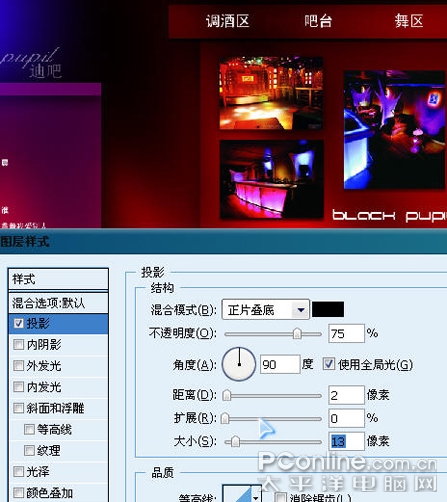Select the 外发光 style row label
The image size is (447, 502).
click(44, 366)
